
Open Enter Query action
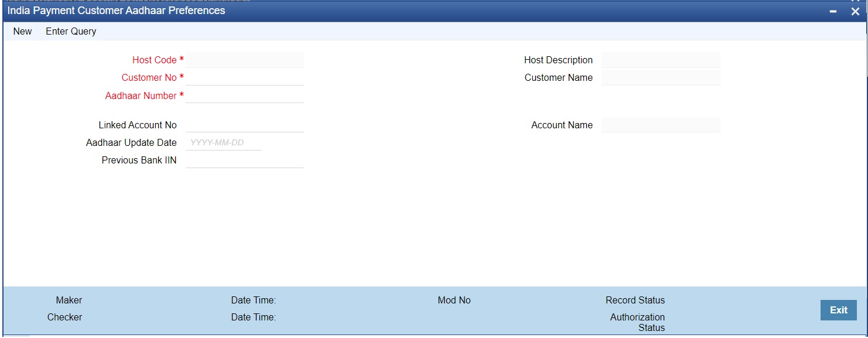click(71, 31)
